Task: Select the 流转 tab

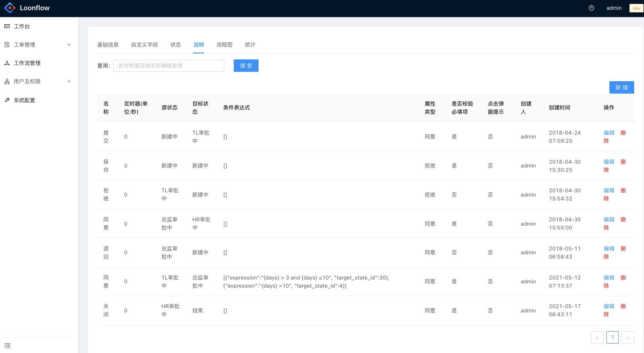Action: click(x=199, y=45)
